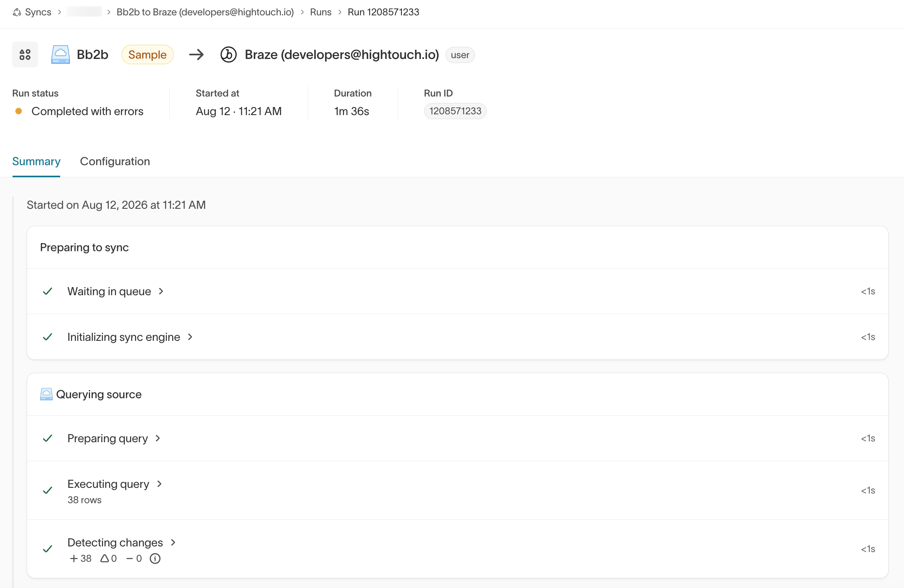Screen dimensions: 904x588
Task: Click the Detecting changes checkmark icon
Action: 48,549
